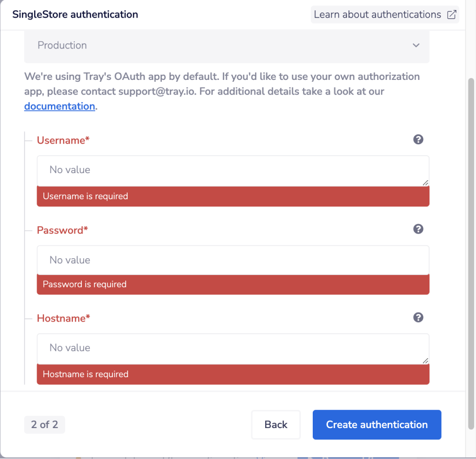Open the Password help tooltip icon
This screenshot has width=476, height=459.
418,229
